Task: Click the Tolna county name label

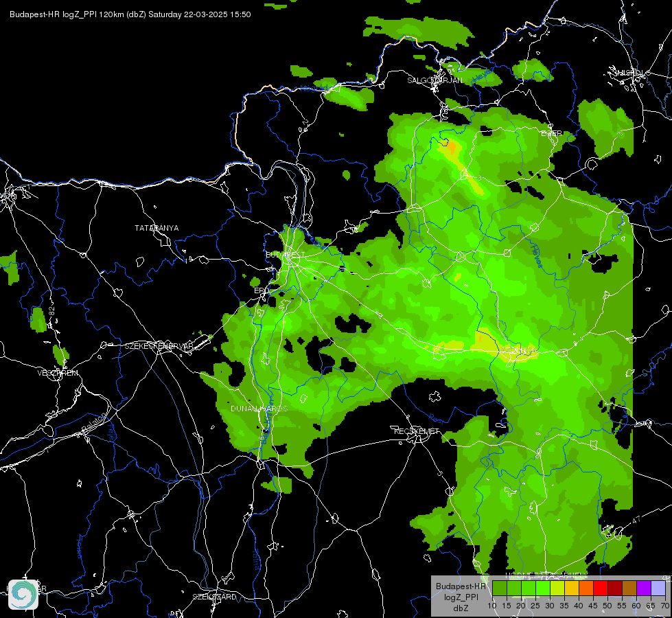Action: coord(257,559)
